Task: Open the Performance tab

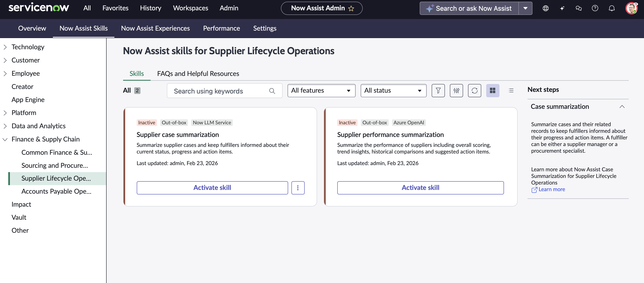Action: pos(221,28)
